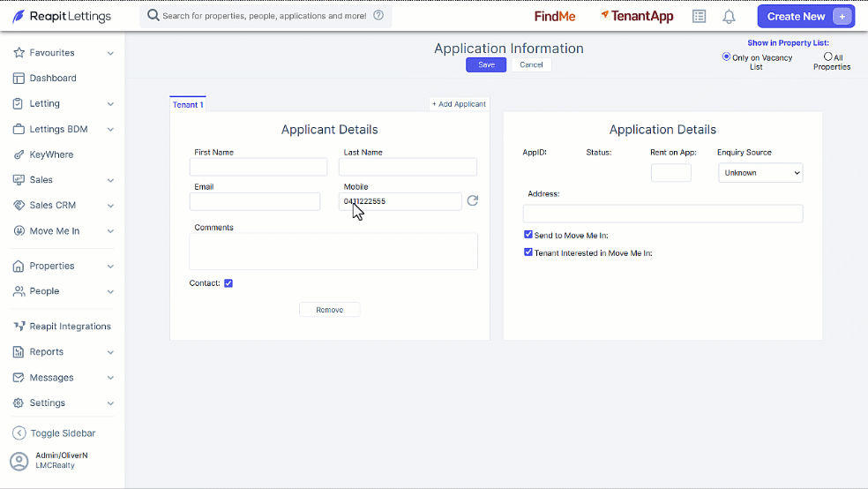Image resolution: width=868 pixels, height=489 pixels.
Task: Save the application
Action: (486, 64)
